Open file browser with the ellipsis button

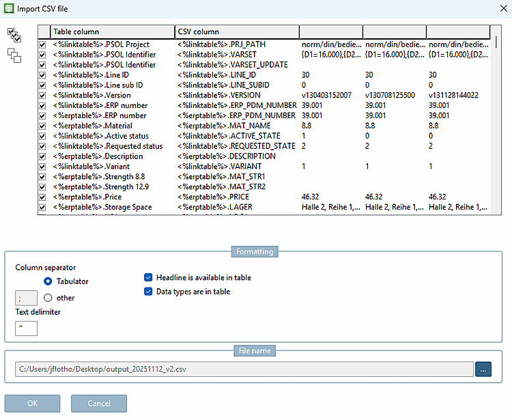point(483,369)
